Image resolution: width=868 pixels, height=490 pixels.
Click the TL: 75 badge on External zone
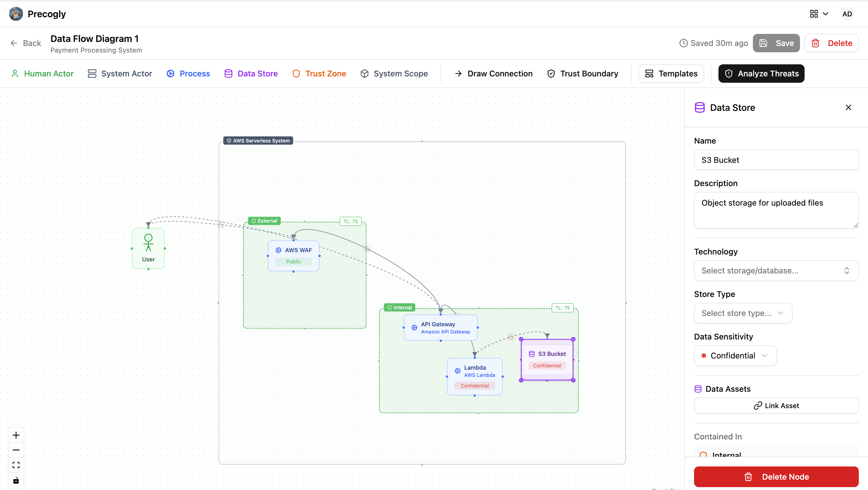[350, 221]
